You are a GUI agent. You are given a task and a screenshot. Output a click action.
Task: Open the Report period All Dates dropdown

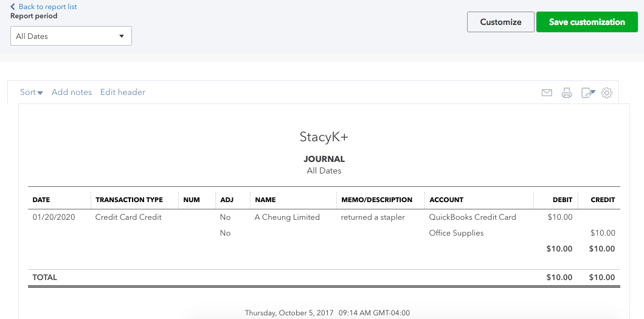pyautogui.click(x=71, y=36)
